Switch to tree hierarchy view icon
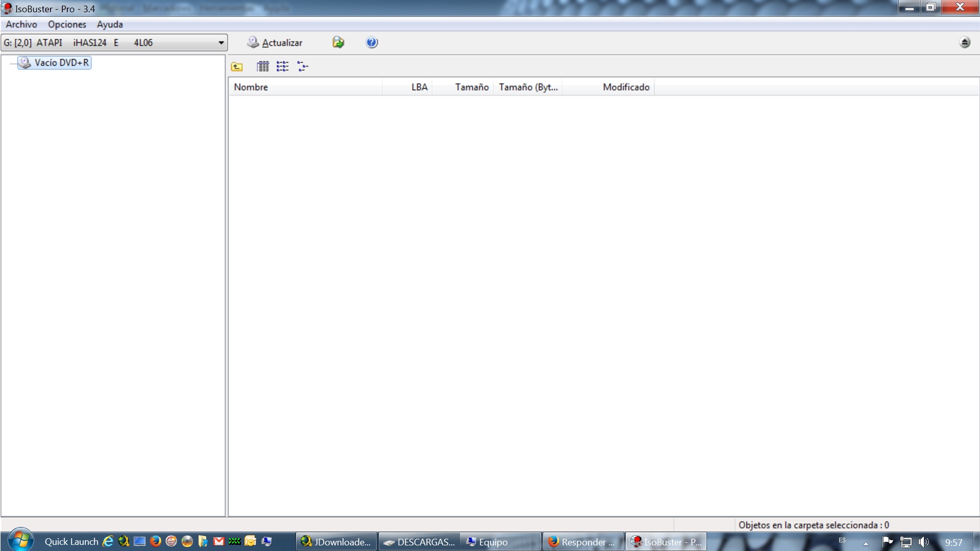This screenshot has width=980, height=551. click(x=303, y=66)
